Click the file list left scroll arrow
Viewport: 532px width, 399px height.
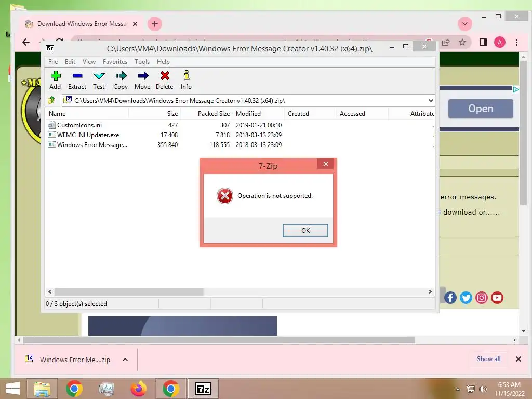[50, 291]
